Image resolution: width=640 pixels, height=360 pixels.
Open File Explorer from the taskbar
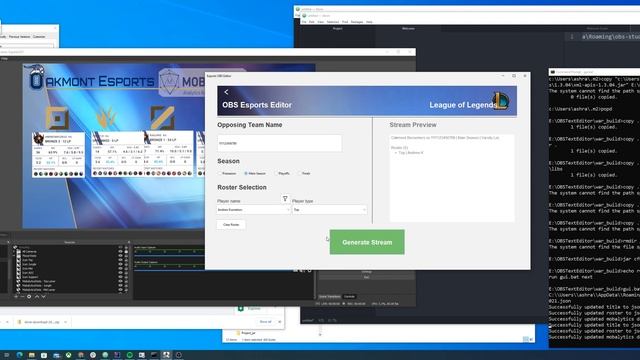coord(32,355)
